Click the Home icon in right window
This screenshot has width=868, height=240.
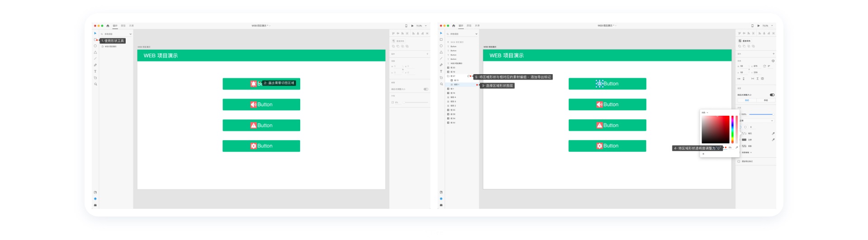[453, 26]
